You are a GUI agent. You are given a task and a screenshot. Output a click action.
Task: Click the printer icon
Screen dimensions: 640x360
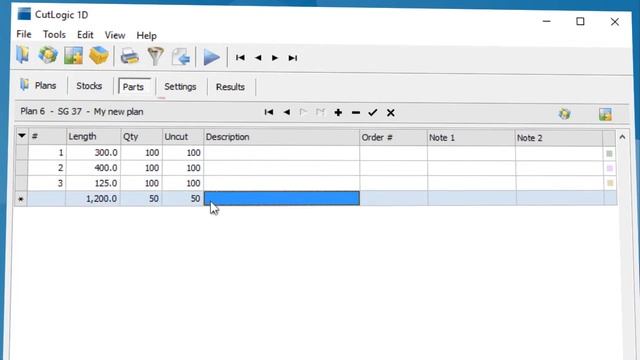point(130,56)
